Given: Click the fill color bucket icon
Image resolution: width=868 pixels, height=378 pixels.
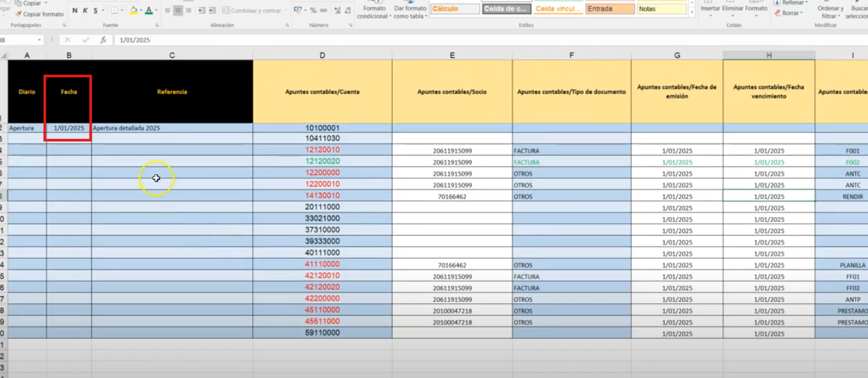Looking at the screenshot, I should coord(133,11).
